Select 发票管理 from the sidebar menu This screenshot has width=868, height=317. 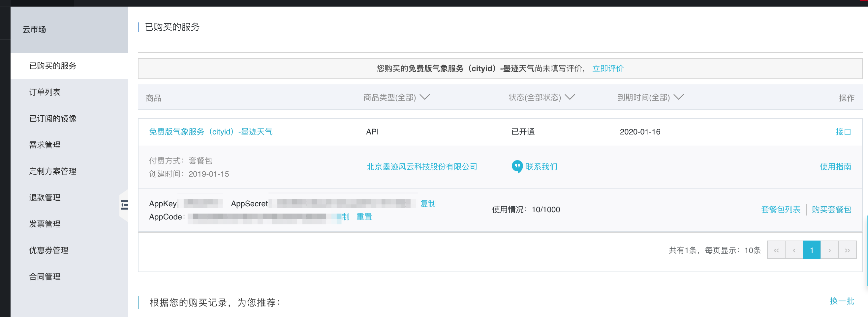pos(45,224)
